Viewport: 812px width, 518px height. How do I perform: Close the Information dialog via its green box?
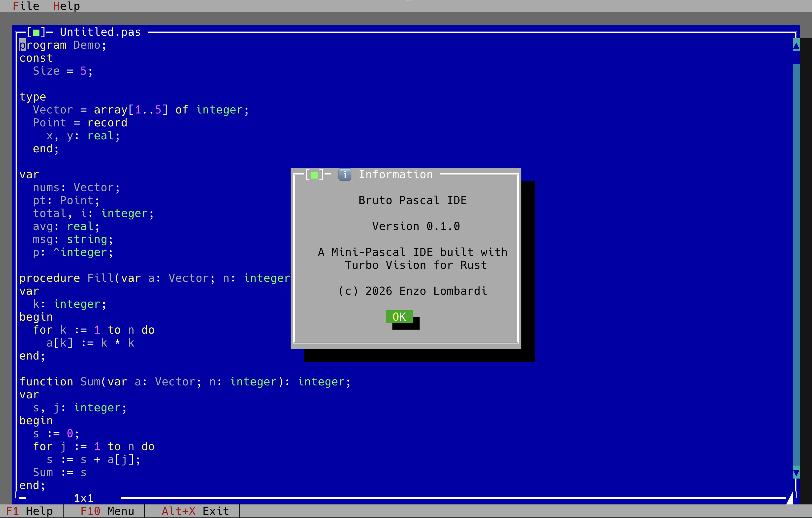pos(314,175)
